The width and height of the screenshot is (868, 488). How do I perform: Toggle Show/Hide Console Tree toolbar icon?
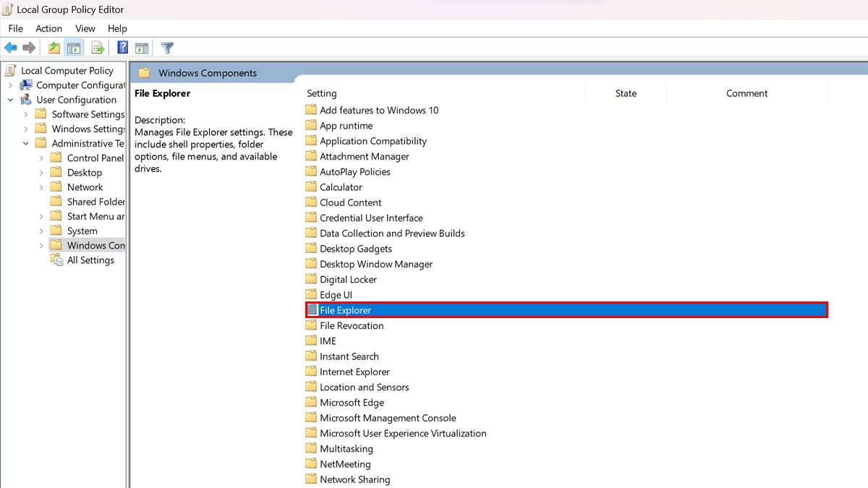[x=73, y=48]
